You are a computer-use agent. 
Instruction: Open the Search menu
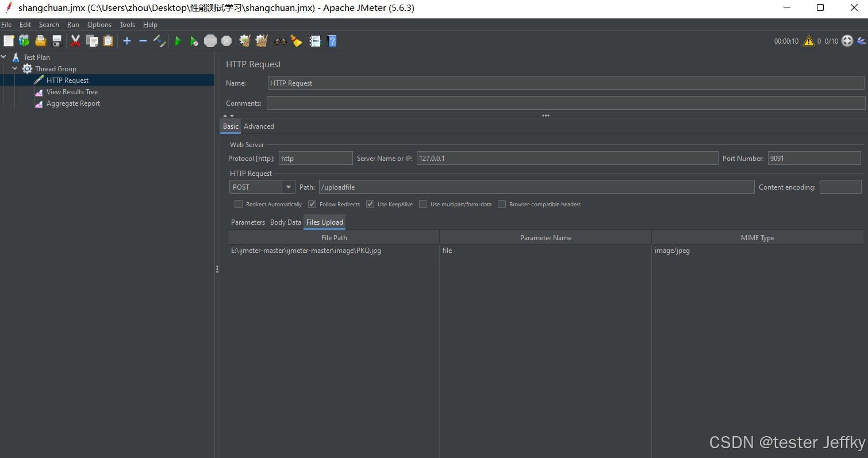[49, 25]
